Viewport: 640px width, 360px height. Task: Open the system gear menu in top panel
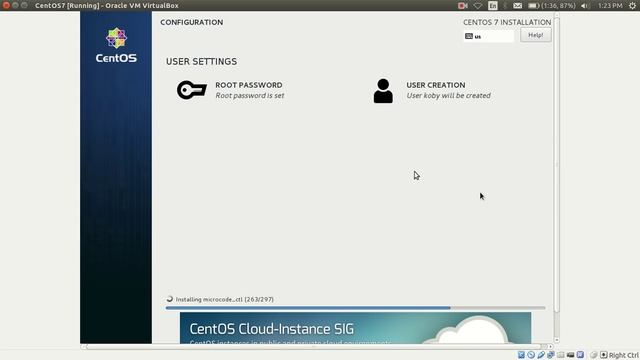click(x=632, y=5)
